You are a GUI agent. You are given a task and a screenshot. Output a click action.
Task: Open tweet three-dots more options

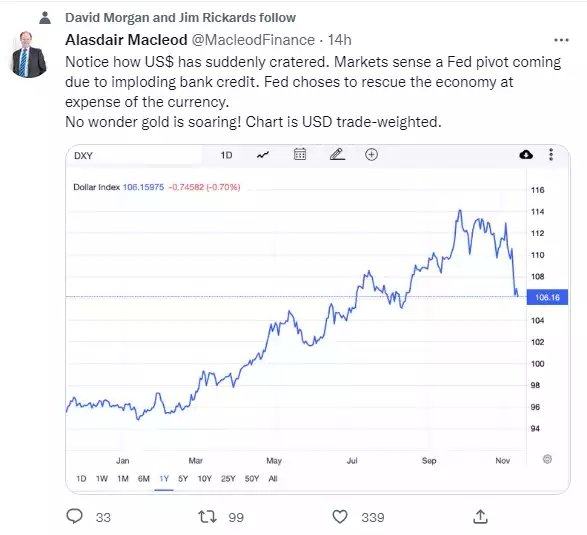[x=561, y=40]
